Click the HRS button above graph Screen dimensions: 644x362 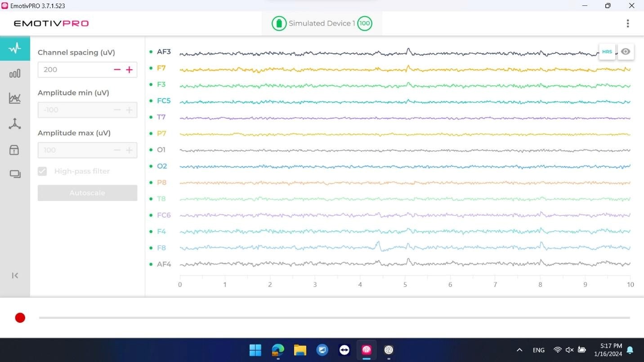click(x=607, y=52)
